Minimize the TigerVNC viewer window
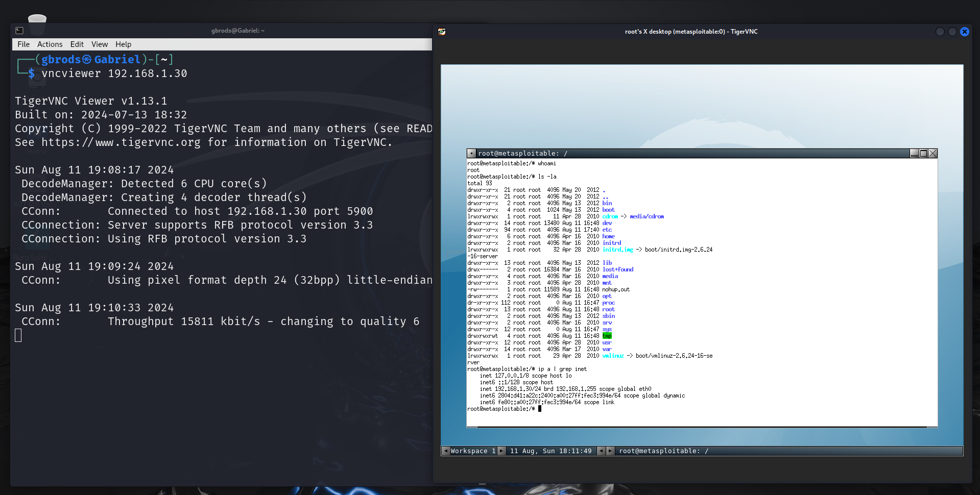The image size is (980, 495). [x=940, y=32]
